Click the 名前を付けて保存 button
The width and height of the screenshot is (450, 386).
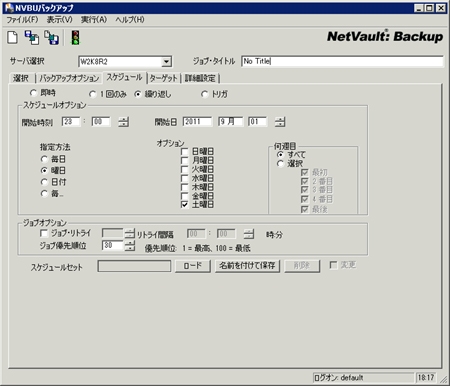tap(247, 266)
